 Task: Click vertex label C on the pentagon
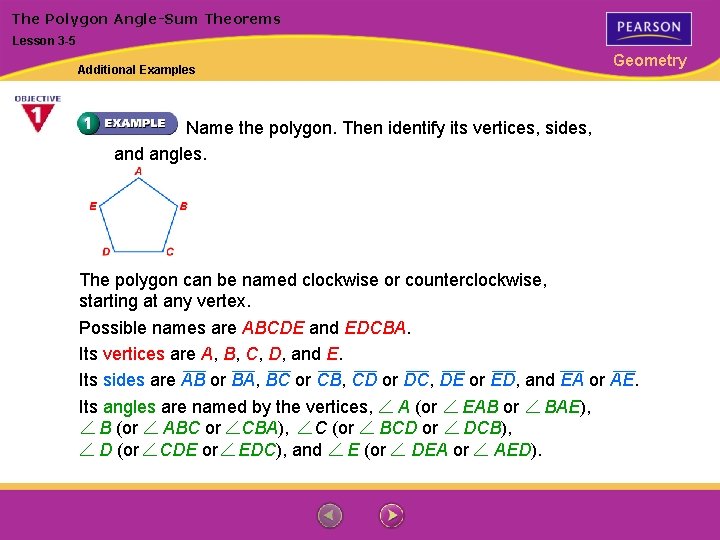coord(170,252)
